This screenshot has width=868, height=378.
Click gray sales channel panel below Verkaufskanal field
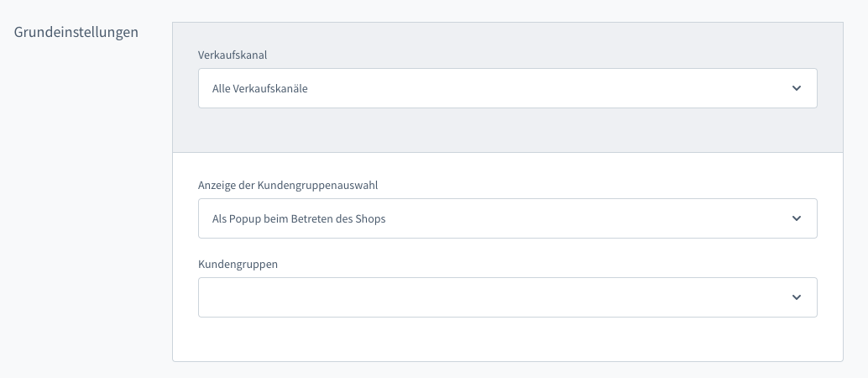pos(507,130)
